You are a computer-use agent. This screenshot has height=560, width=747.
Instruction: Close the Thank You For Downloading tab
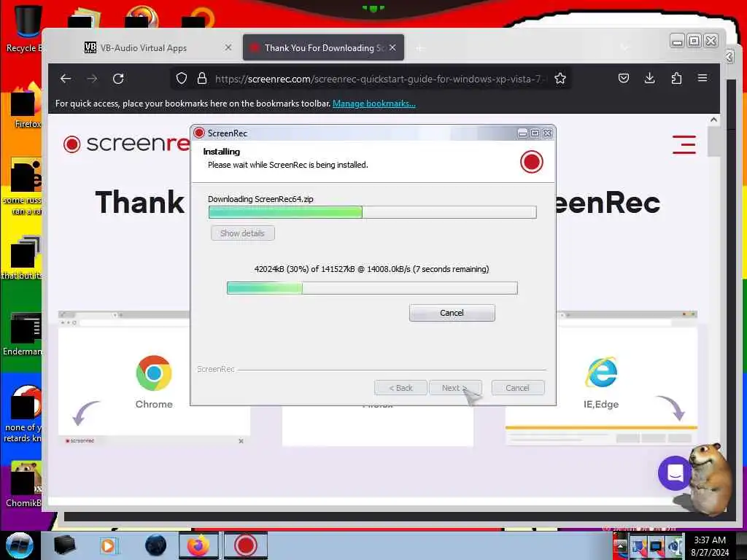click(x=392, y=47)
